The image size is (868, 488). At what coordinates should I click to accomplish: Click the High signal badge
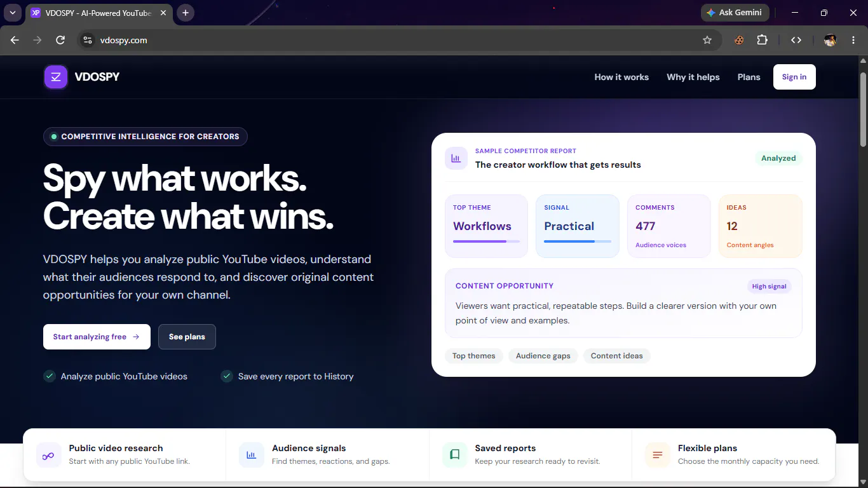770,287
